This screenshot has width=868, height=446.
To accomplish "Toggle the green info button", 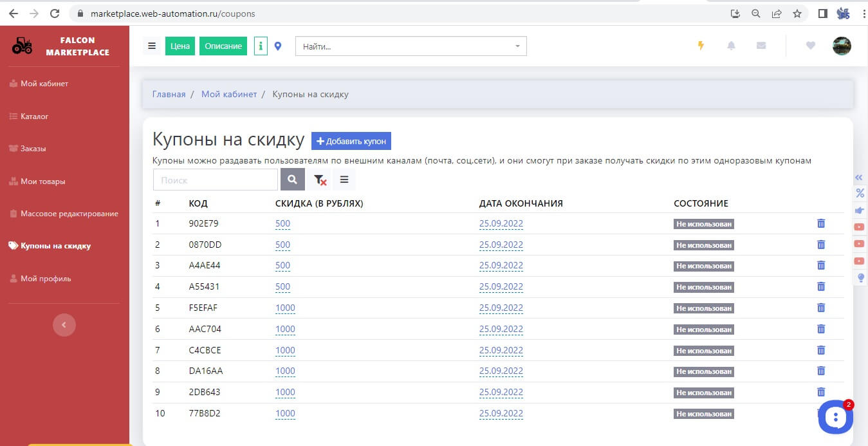I will pos(261,46).
